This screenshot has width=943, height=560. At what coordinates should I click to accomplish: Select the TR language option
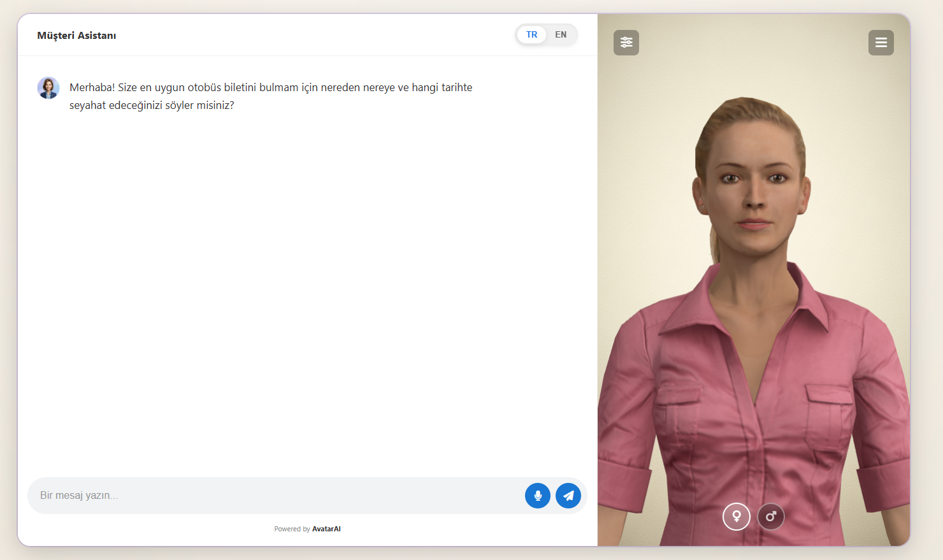pos(532,34)
